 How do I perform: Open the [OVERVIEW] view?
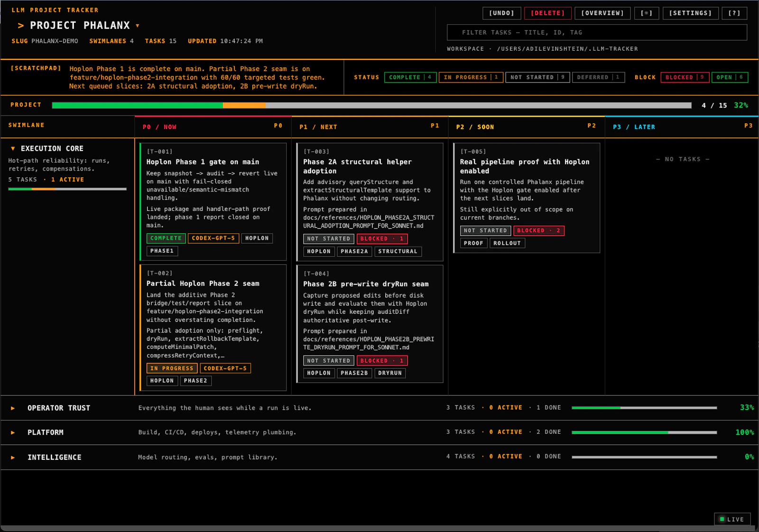coord(602,13)
